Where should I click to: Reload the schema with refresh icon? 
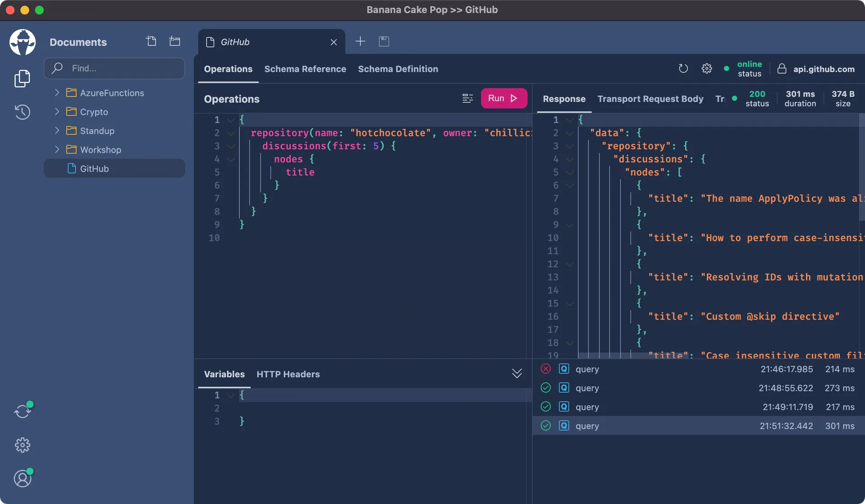[683, 68]
